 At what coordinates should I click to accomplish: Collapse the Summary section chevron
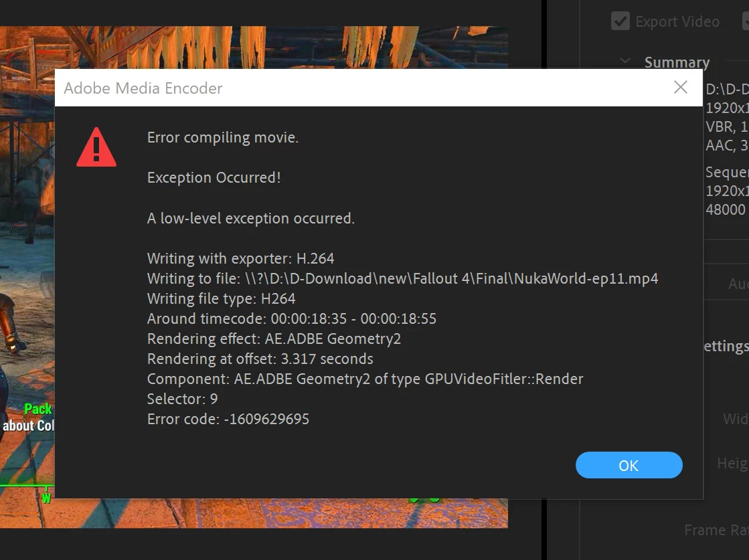click(625, 61)
